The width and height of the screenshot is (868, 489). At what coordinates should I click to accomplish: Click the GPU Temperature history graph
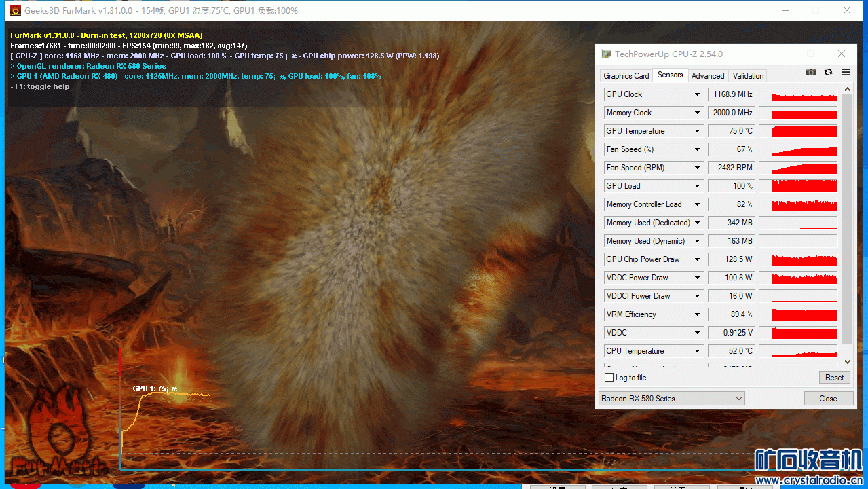tap(798, 131)
